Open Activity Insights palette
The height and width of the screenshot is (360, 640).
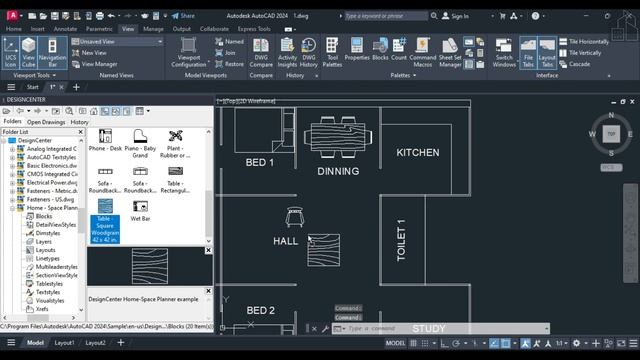[x=287, y=53]
